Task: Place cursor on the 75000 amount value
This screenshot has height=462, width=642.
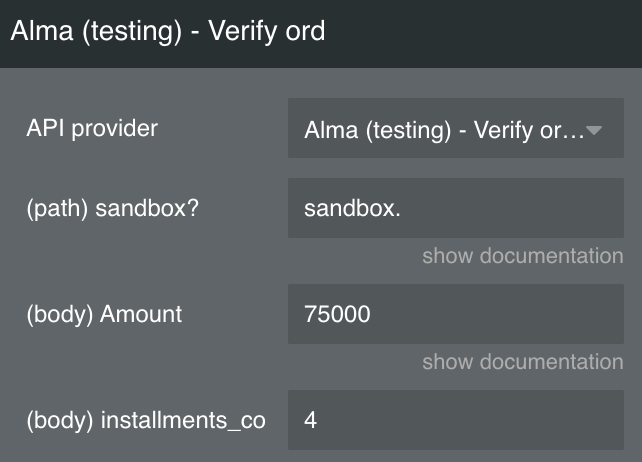Action: coord(337,314)
